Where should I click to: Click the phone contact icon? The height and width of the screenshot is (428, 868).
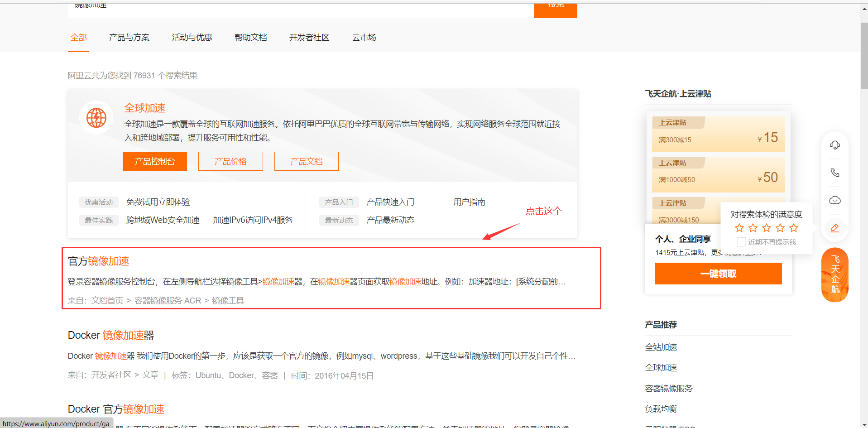[x=834, y=173]
